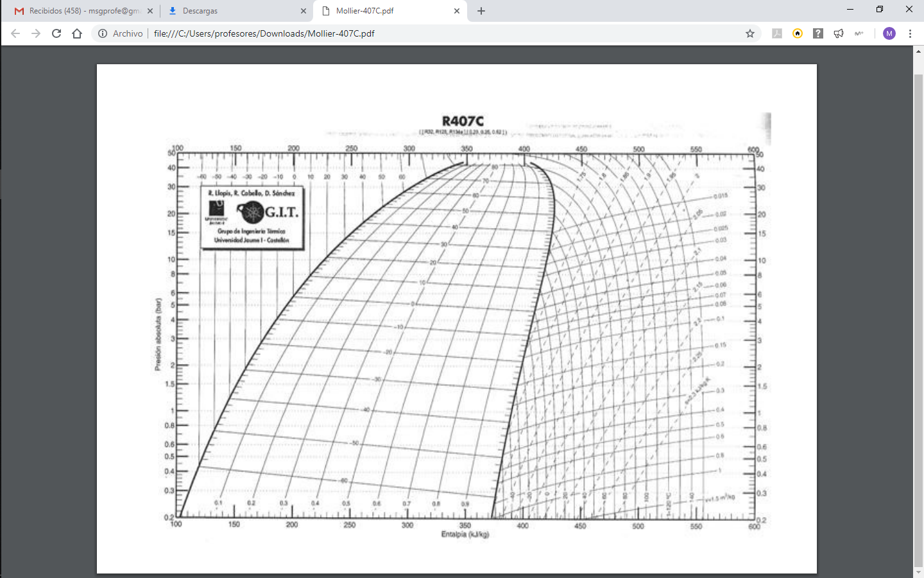Click the PDF document icon on the active tab
The width and height of the screenshot is (924, 578).
324,11
